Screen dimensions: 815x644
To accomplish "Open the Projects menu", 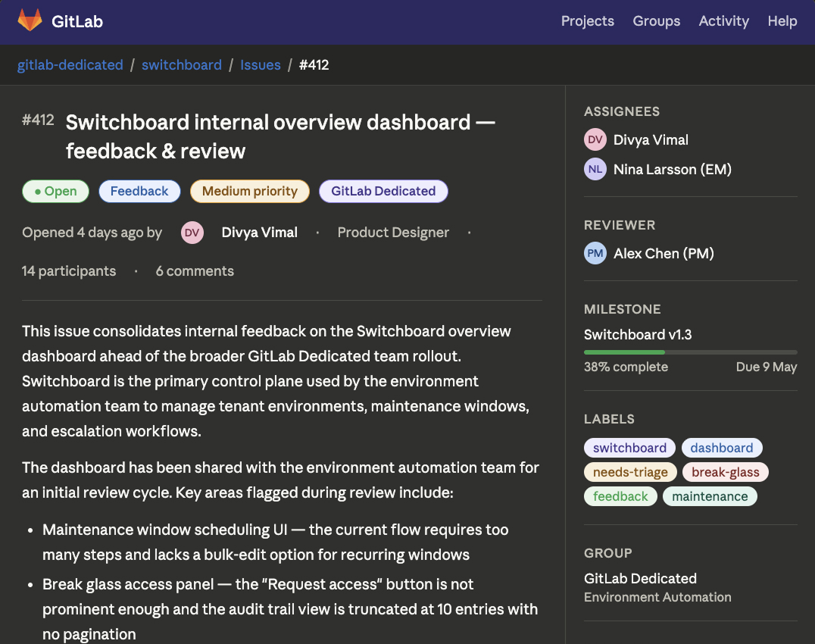I will pos(587,20).
